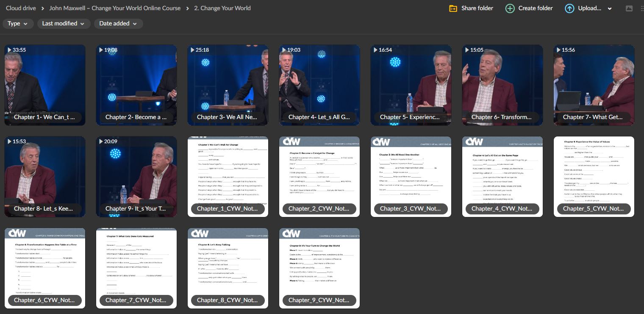Play the Chapter 9 video
This screenshot has width=644, height=314.
(136, 176)
